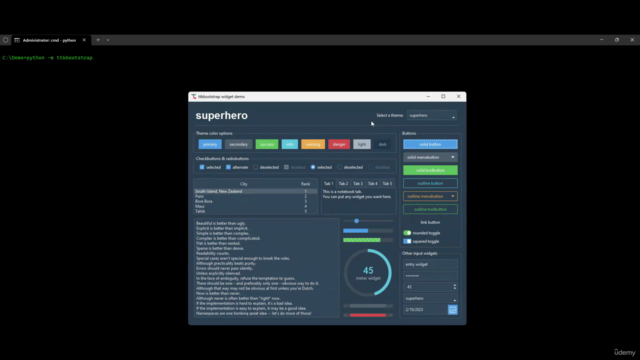The image size is (640, 360).
Task: Click the solid button
Action: tap(430, 144)
